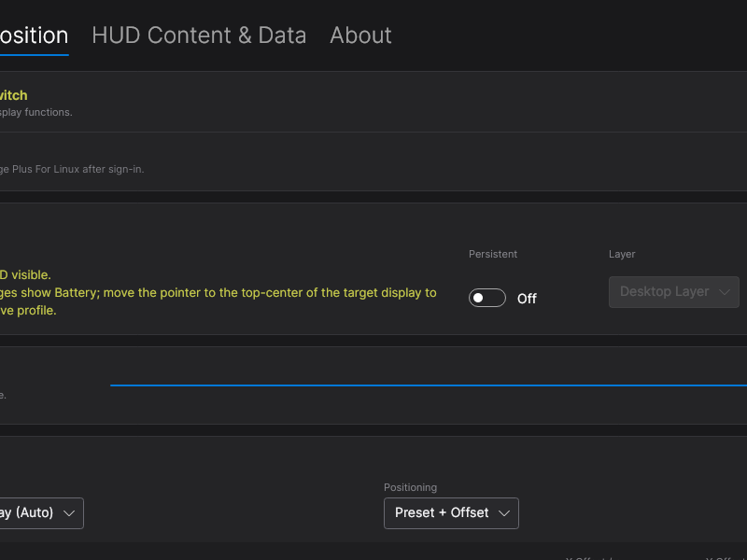Click the 'Positioning' label text
The height and width of the screenshot is (560, 747).
tap(410, 487)
